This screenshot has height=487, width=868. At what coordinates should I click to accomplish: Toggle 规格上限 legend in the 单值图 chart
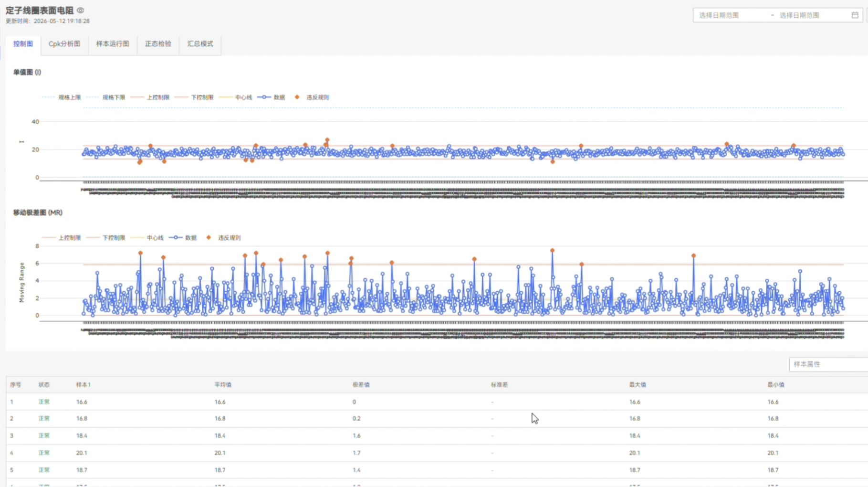[x=62, y=97]
